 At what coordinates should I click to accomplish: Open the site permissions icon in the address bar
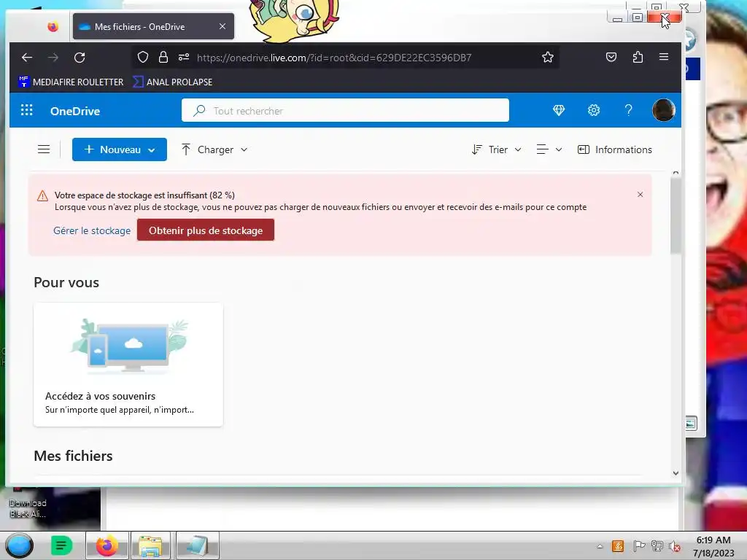pyautogui.click(x=184, y=58)
